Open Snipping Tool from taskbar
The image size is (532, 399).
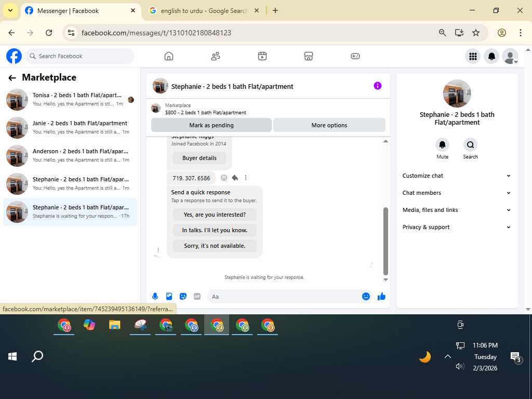point(140,325)
